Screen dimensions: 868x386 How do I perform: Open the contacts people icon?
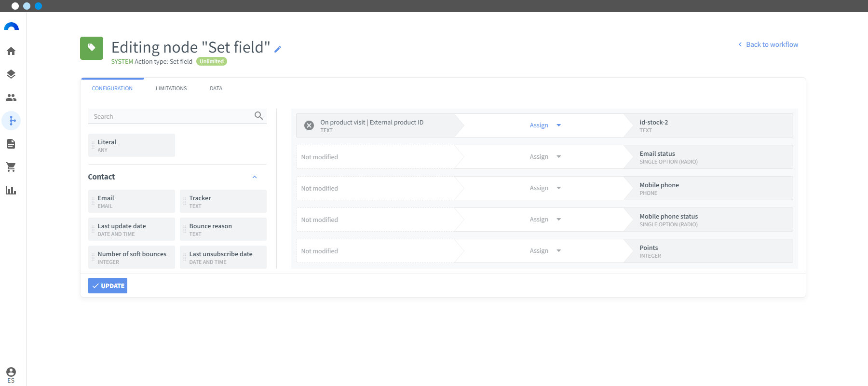coord(11,97)
